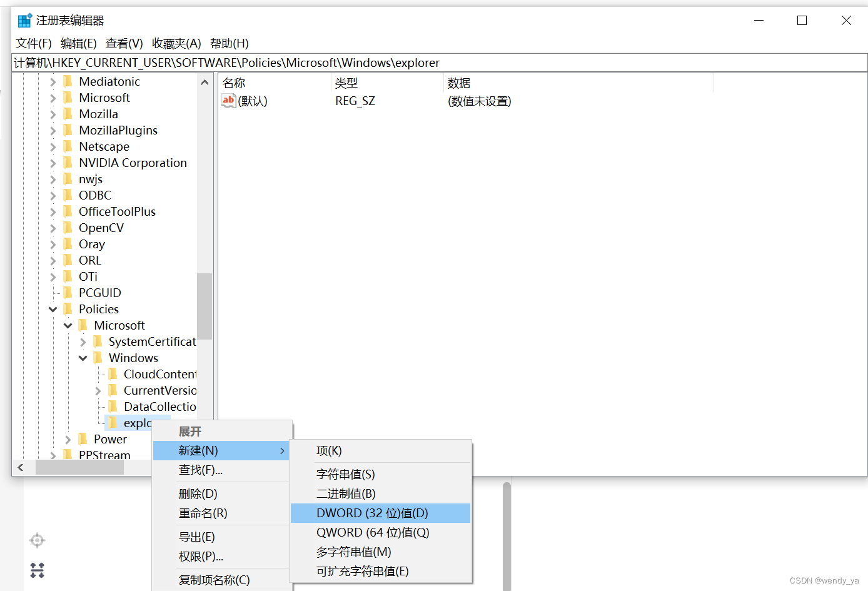Click the (数值未设置) data cell
Viewport: 868px width, 591px height.
point(480,101)
